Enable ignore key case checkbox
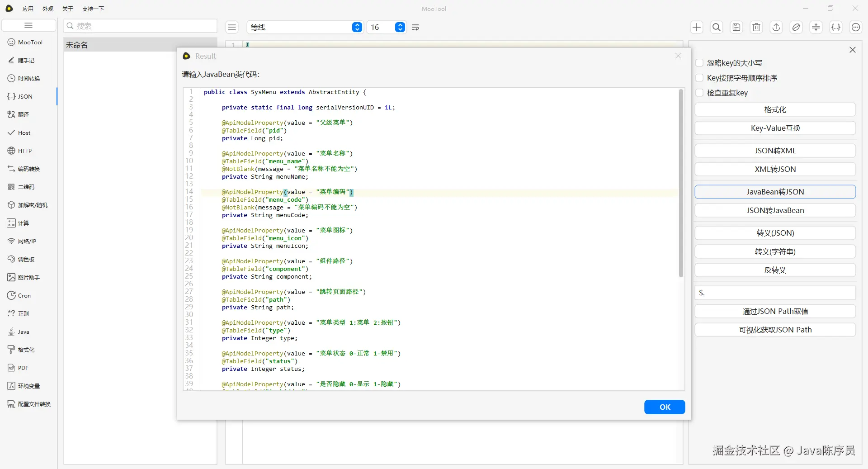 click(x=699, y=63)
